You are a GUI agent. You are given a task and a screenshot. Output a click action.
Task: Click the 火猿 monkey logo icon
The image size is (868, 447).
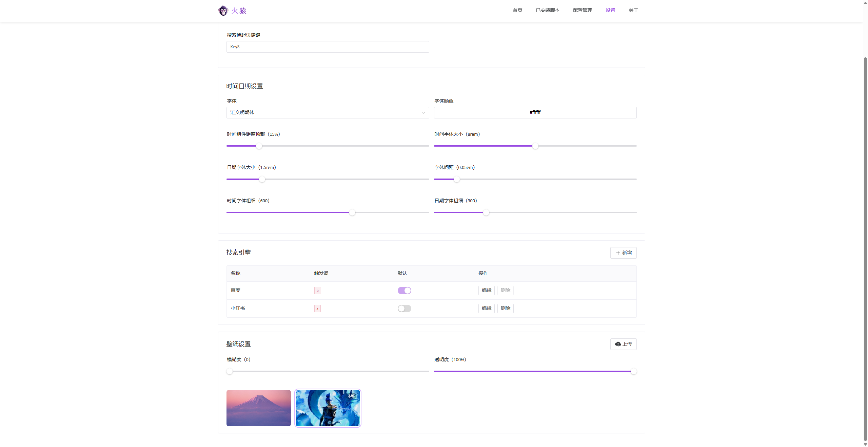pos(223,11)
